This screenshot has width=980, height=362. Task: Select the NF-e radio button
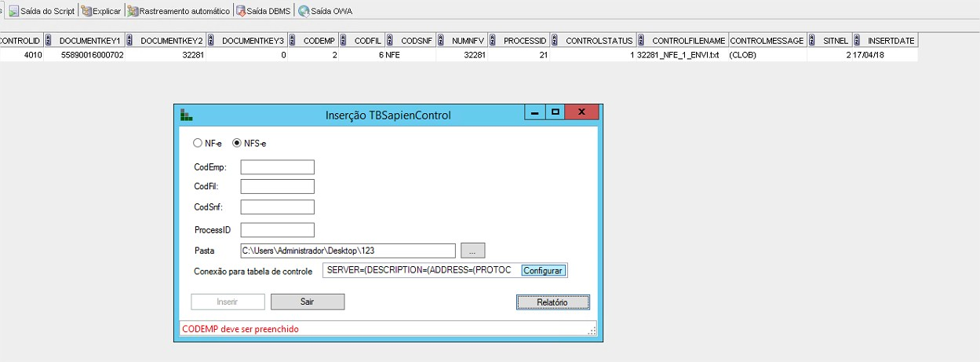coord(198,144)
